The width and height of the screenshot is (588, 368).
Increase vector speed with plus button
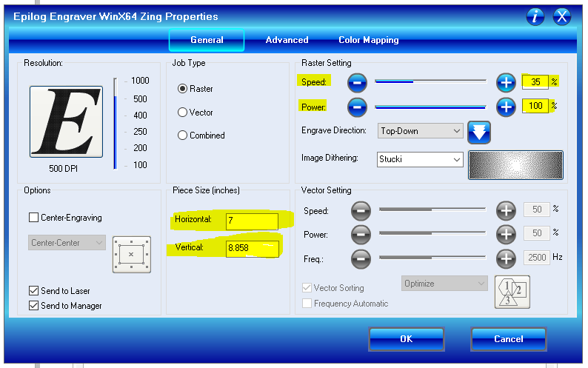coord(506,211)
